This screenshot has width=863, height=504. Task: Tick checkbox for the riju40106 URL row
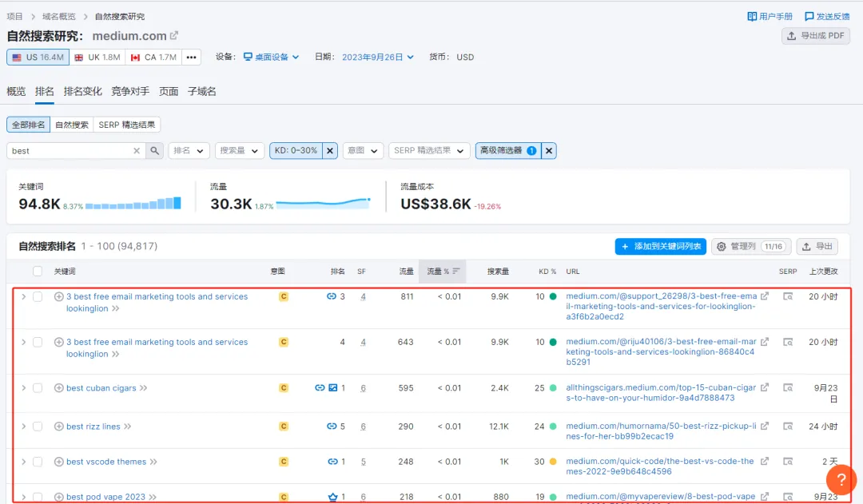tap(38, 342)
